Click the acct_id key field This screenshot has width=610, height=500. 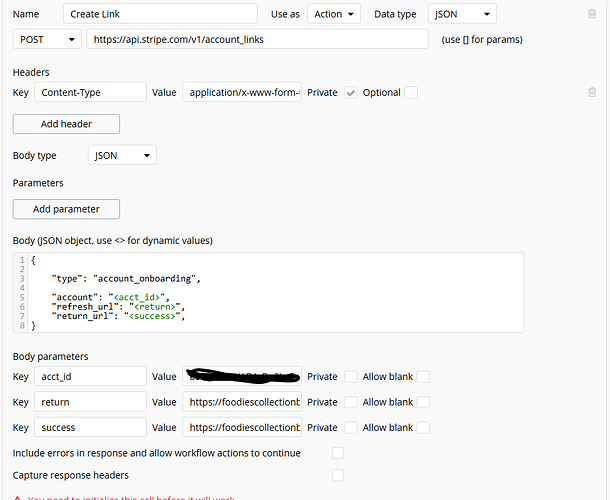[x=91, y=376]
